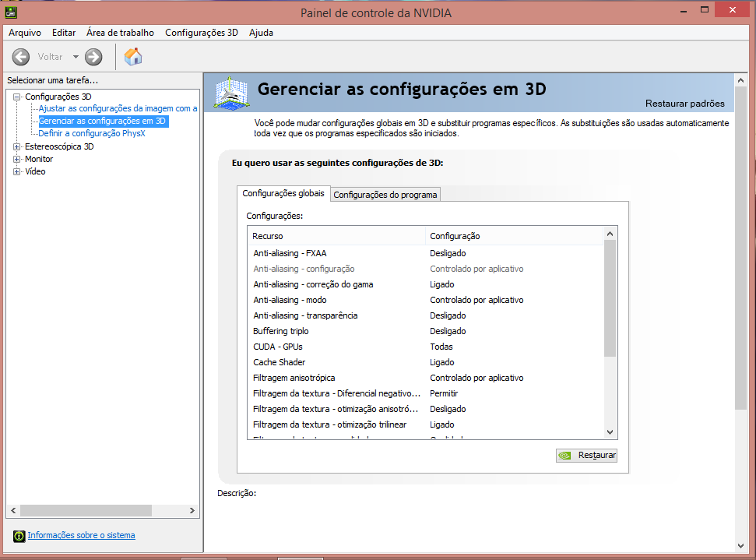Viewport: 756px width, 560px height.
Task: Click the Permitir value for Diferencial negativo
Action: [444, 393]
